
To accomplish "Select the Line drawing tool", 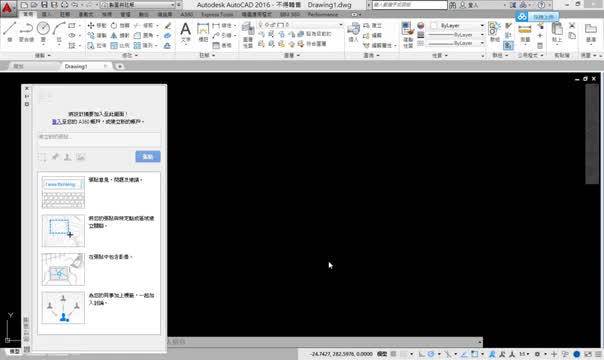I will tap(10, 28).
